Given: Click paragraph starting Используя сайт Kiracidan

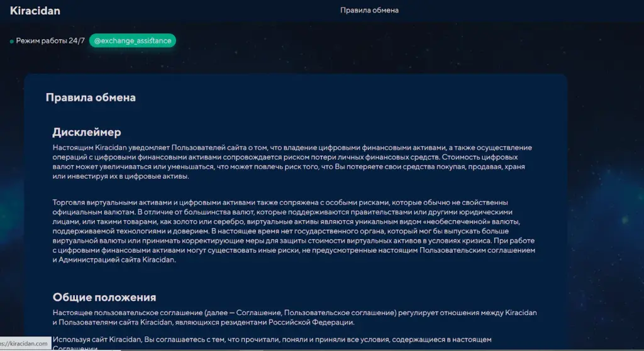Looking at the screenshot, I should [x=272, y=343].
